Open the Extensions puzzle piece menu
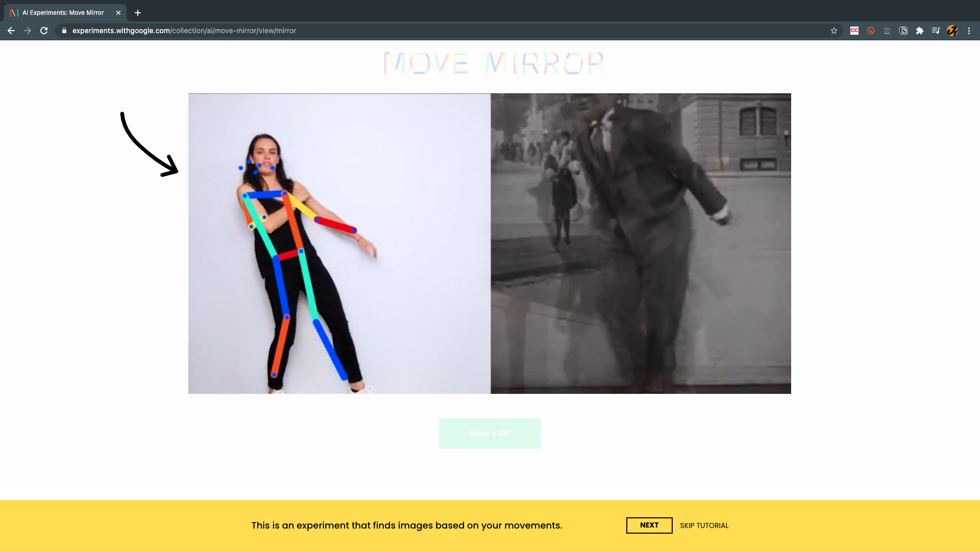Screen dimensions: 980x551 tap(920, 31)
